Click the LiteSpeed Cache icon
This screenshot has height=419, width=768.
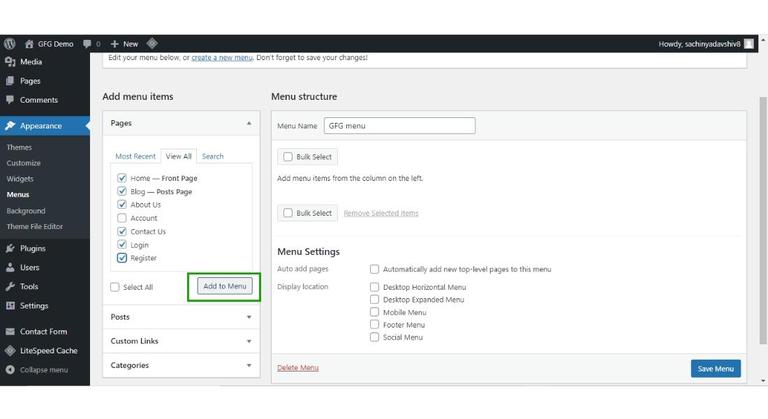10,351
